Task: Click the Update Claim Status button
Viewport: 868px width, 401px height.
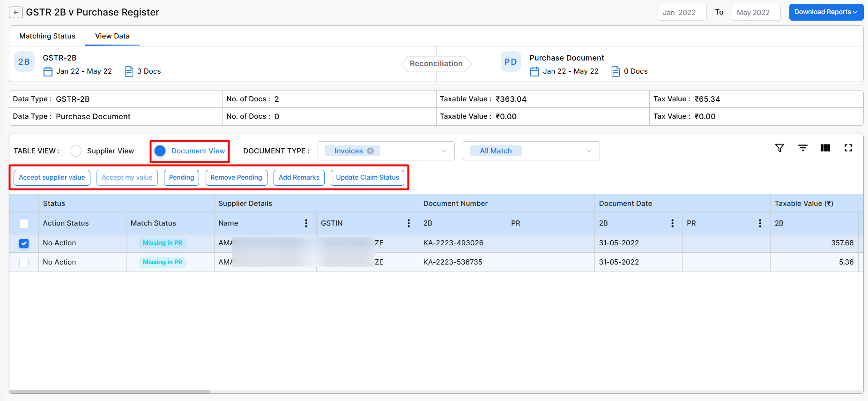Action: [367, 178]
